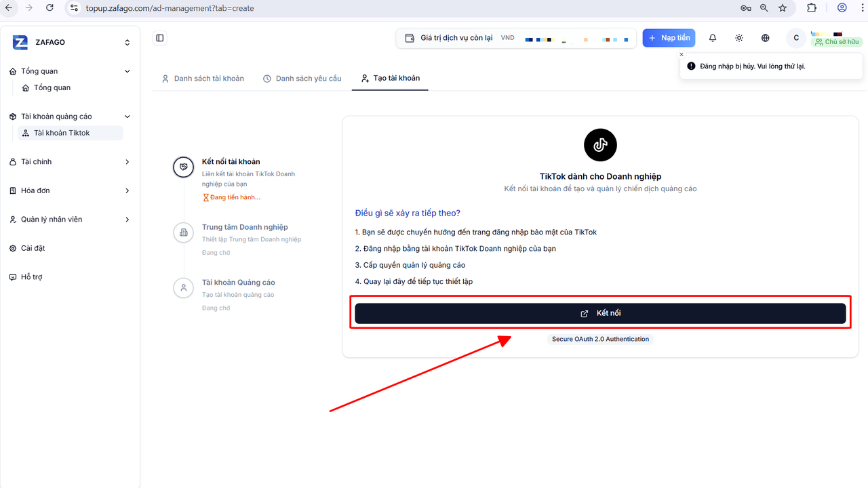The width and height of the screenshot is (868, 488).
Task: Open the Chrome profile icon
Action: click(x=842, y=8)
